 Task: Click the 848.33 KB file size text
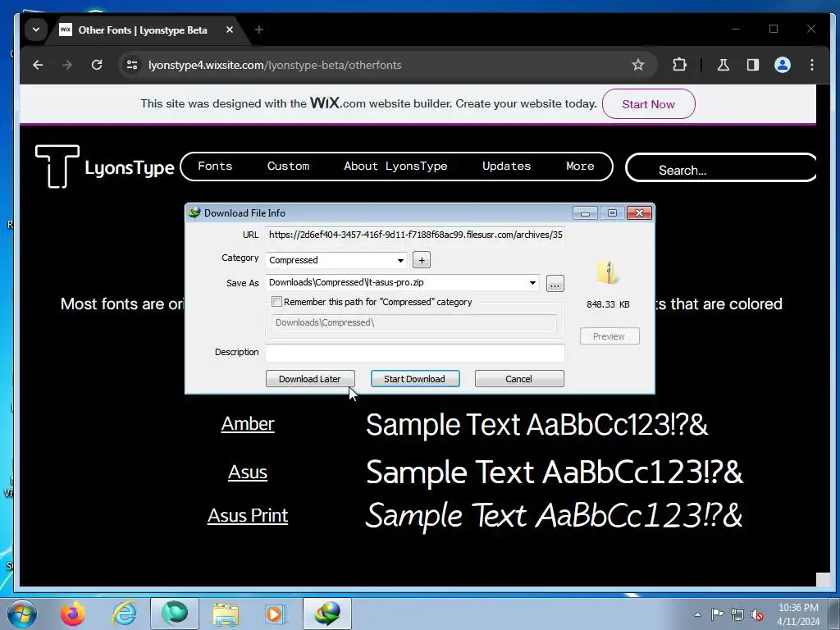608,304
